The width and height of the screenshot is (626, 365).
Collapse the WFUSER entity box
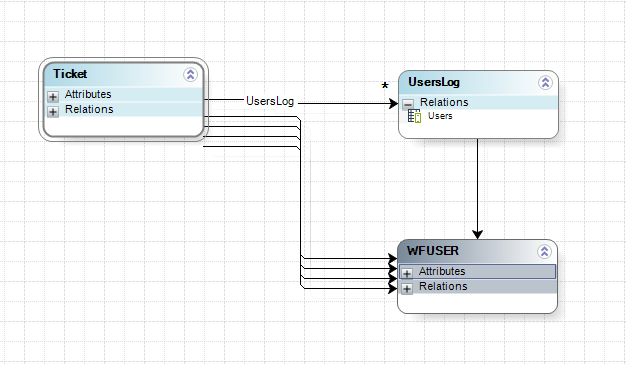(544, 252)
